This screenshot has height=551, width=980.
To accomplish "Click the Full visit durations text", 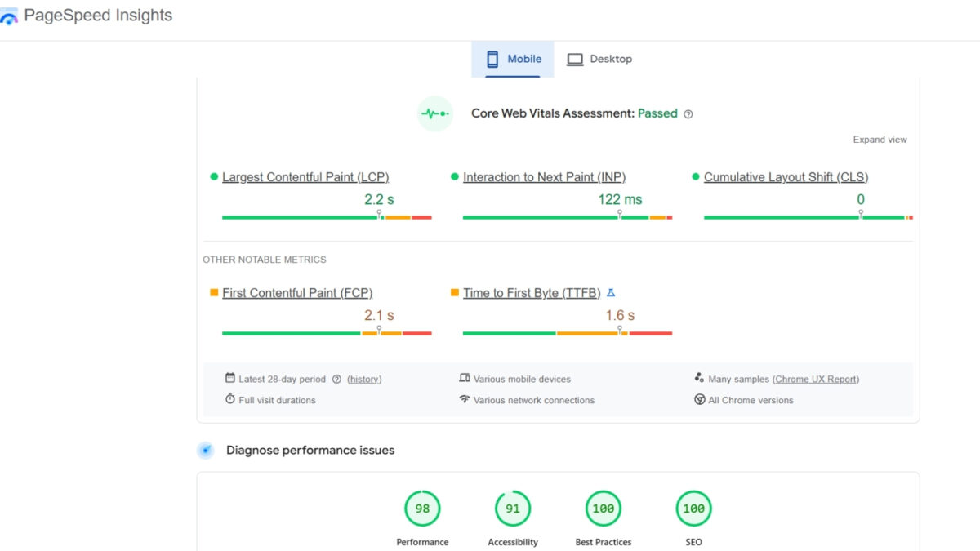I will 277,401.
